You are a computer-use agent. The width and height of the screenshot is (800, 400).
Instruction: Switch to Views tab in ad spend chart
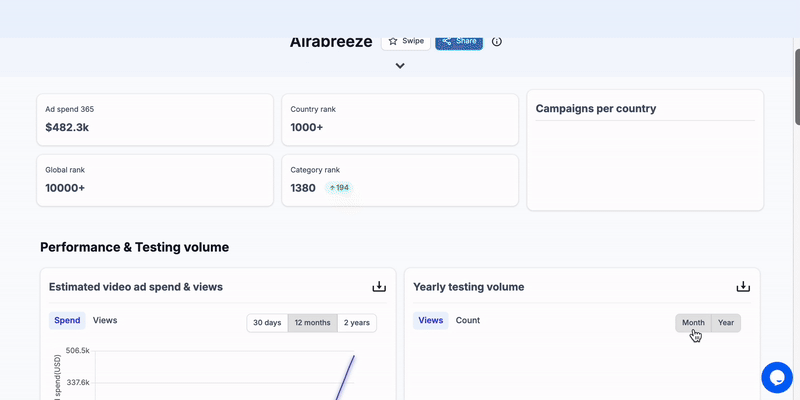(105, 320)
